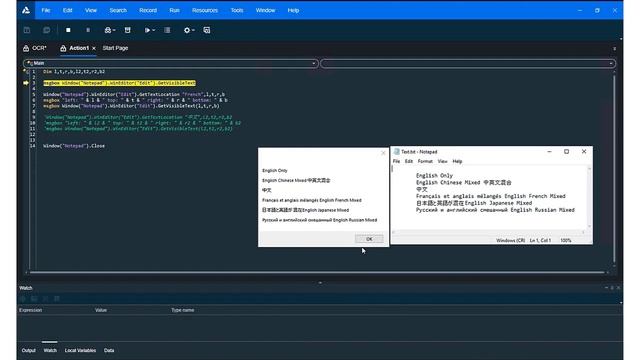Click the code editor horizontal scrollbar
The image size is (640, 360).
pyautogui.click(x=317, y=272)
